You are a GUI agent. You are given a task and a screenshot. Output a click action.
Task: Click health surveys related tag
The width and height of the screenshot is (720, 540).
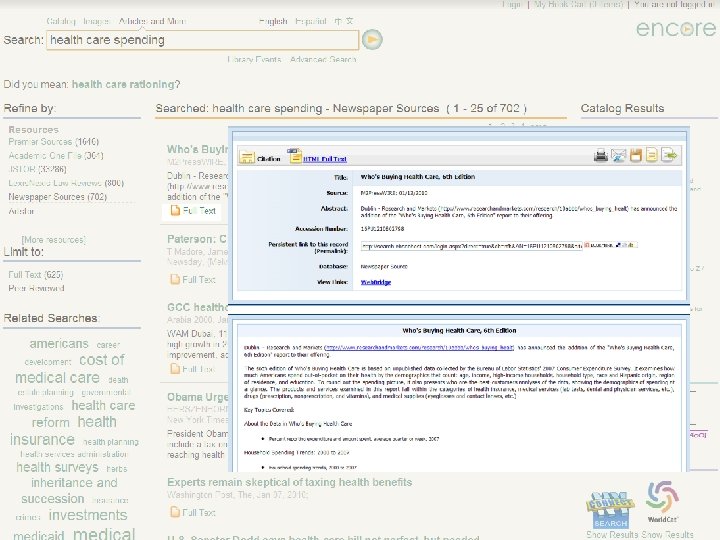tap(57, 467)
